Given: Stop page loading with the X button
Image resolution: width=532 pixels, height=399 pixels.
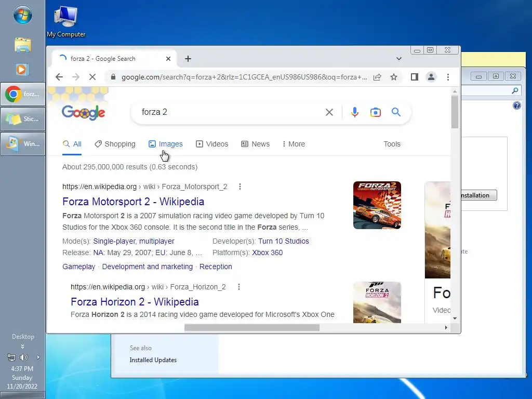Looking at the screenshot, I should click(92, 77).
